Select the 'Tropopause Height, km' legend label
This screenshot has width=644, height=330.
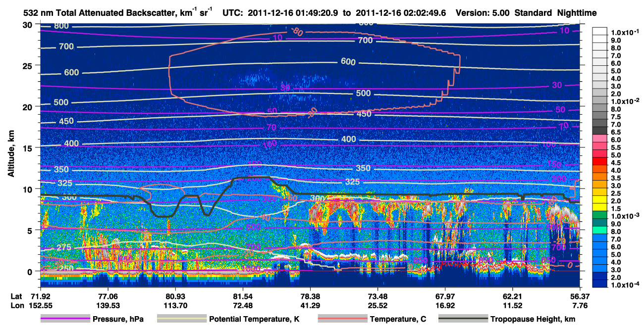[x=534, y=319]
